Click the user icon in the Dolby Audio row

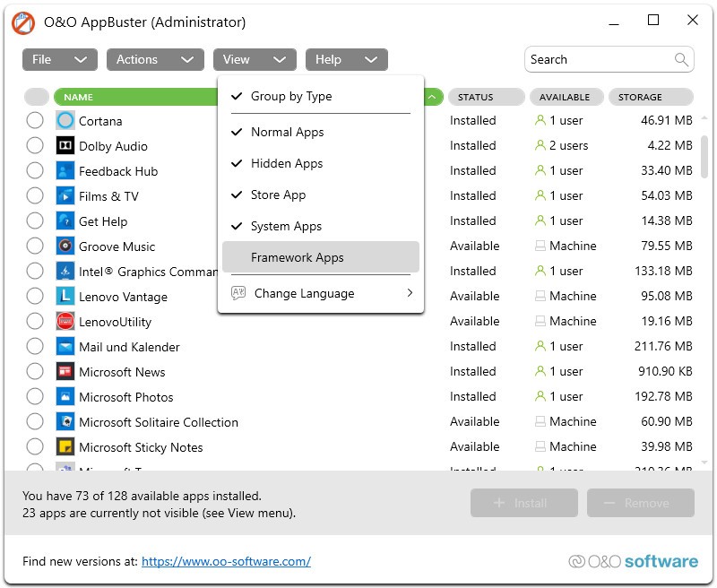pyautogui.click(x=540, y=145)
